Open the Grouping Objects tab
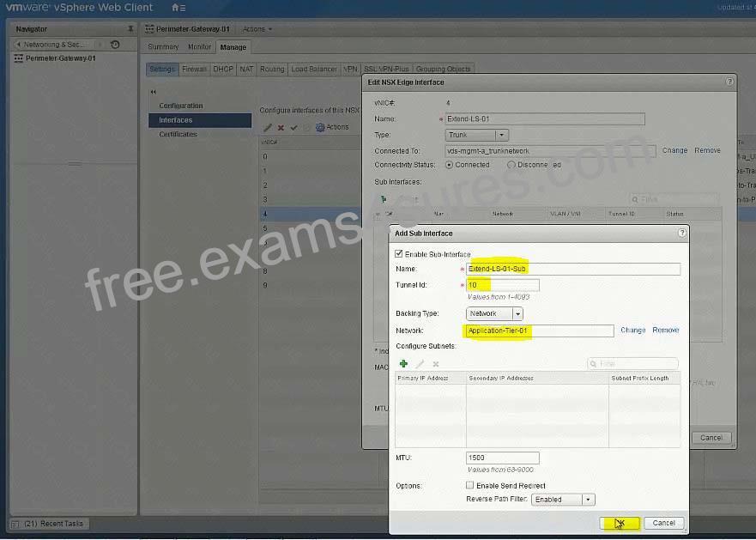The height and width of the screenshot is (540, 756). point(443,69)
